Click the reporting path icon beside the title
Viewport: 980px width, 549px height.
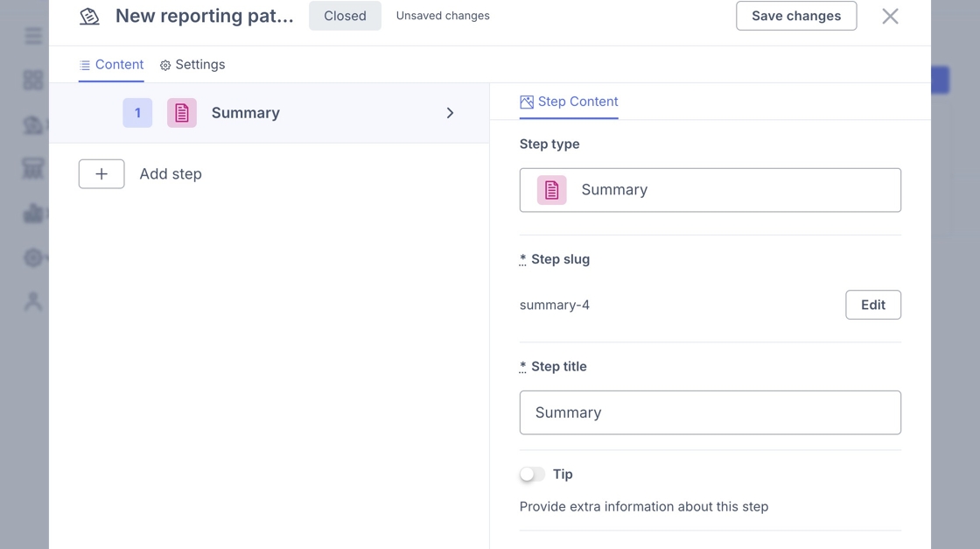coord(89,16)
